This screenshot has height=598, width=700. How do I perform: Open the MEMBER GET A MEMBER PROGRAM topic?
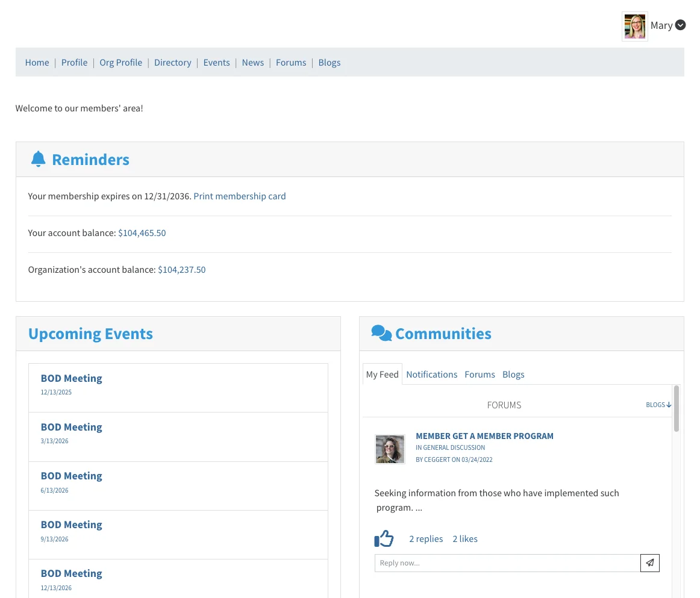click(x=484, y=435)
